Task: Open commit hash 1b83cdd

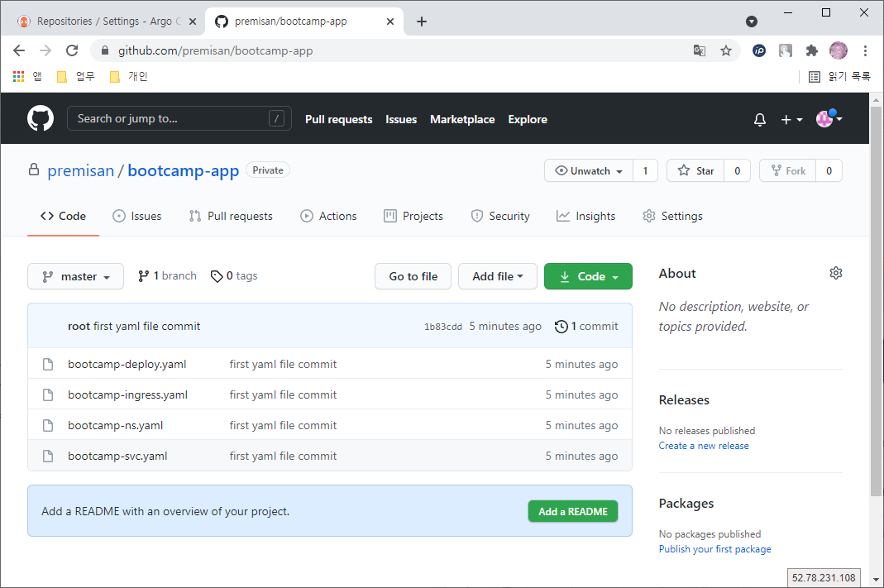Action: 443,327
